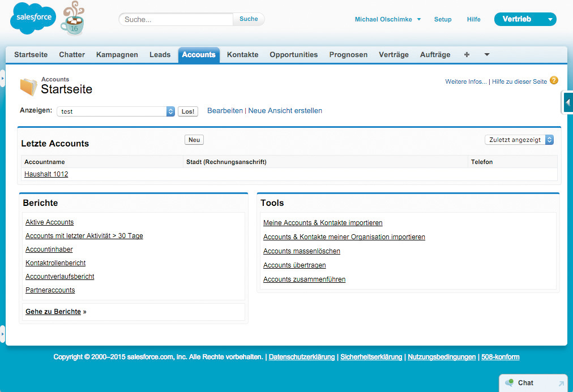Open the Kampagnen tab
This screenshot has height=392, width=573.
[117, 54]
